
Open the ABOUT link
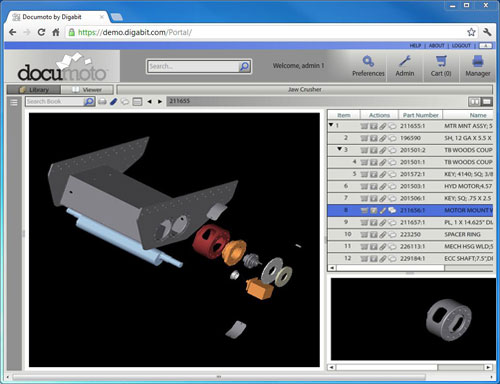pos(437,46)
